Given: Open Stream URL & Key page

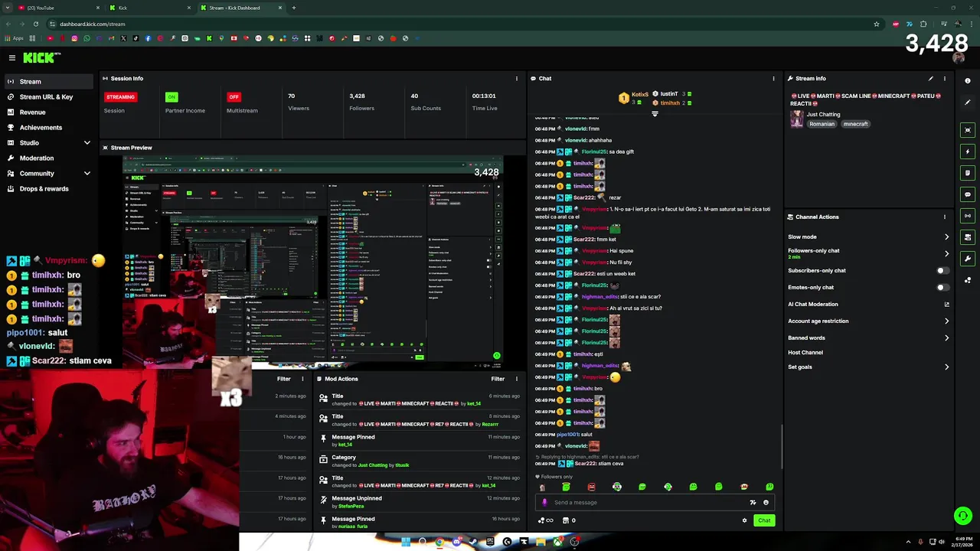Looking at the screenshot, I should pyautogui.click(x=47, y=96).
